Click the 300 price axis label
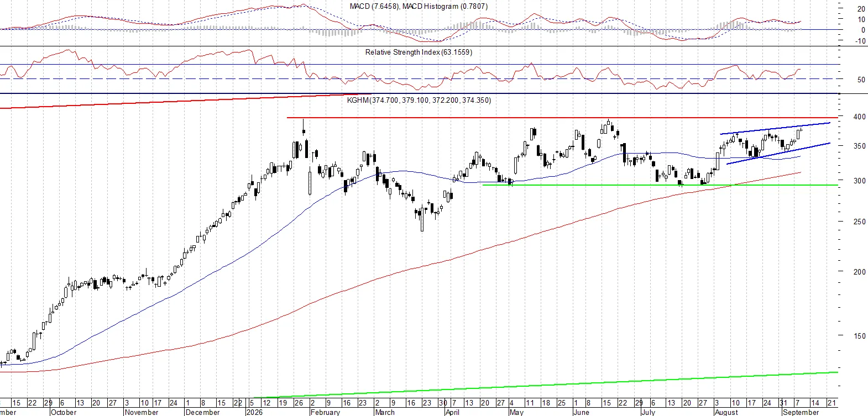The width and height of the screenshot is (868, 416). tap(860, 181)
